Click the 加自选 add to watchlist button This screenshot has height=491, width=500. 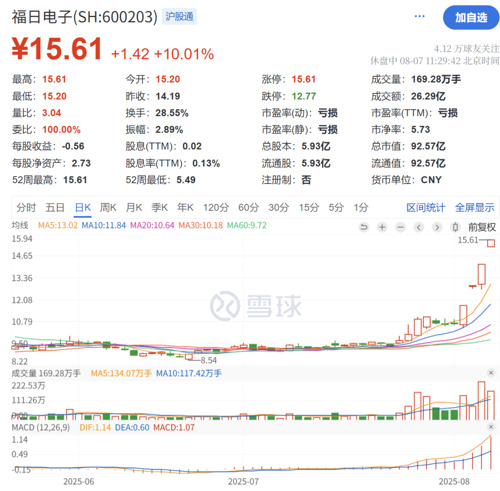point(471,17)
